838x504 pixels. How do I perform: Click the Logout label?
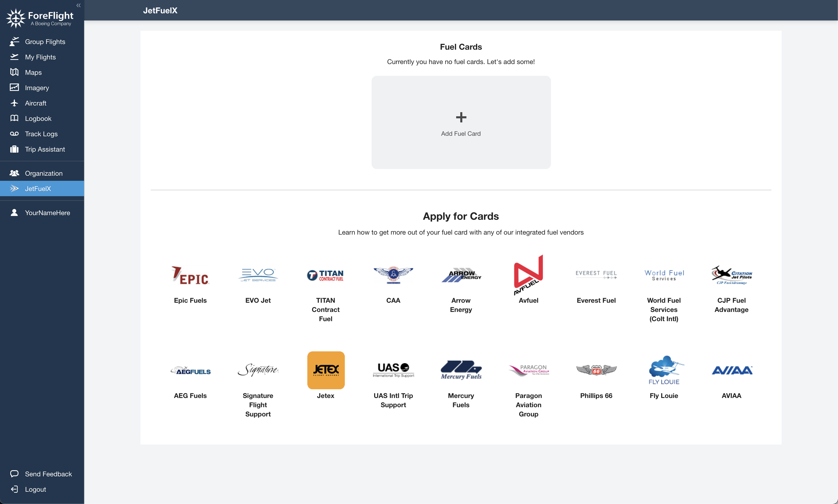pos(36,489)
